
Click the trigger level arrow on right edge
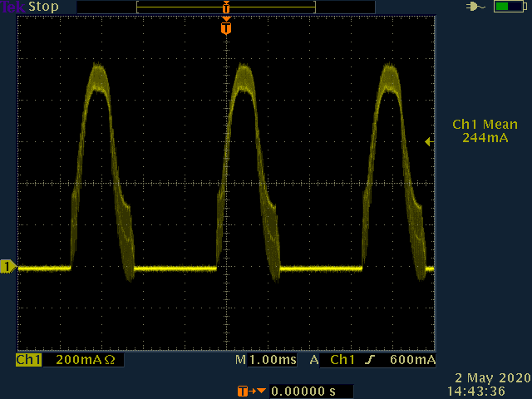pyautogui.click(x=428, y=142)
